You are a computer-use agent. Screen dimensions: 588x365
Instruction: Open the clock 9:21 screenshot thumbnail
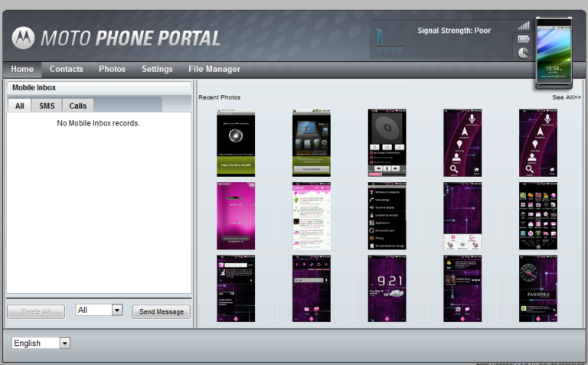pos(387,288)
